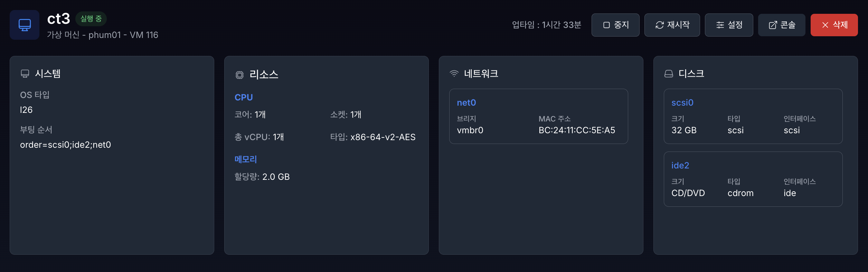Click the disk icon on the 디스크 panel

click(x=668, y=73)
